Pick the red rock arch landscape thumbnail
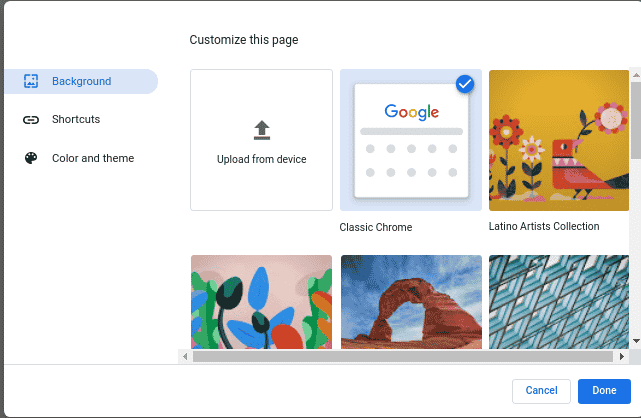Screen dimensions: 641x418 (411, 302)
